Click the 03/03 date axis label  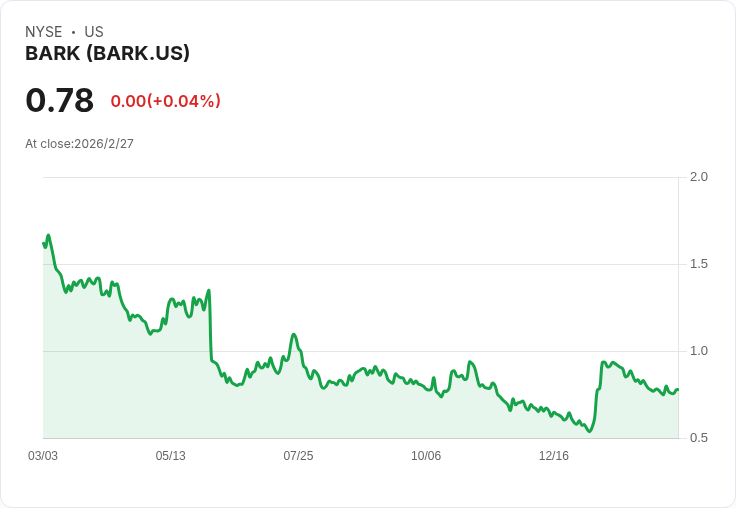[x=43, y=456]
